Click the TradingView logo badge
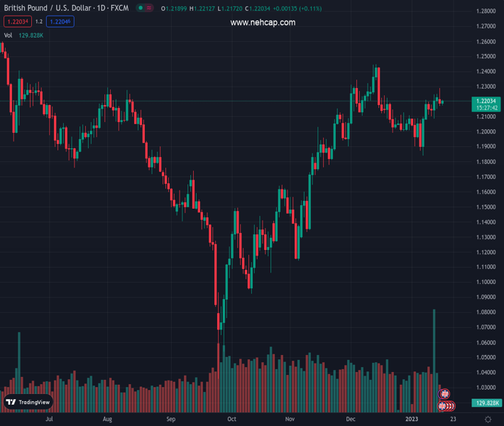 (x=28, y=402)
